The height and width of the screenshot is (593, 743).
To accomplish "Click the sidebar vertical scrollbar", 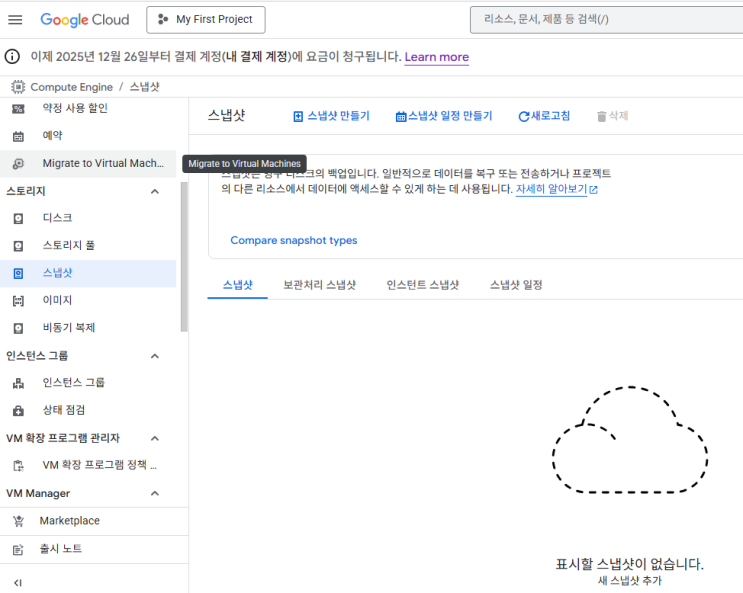I will [184, 257].
